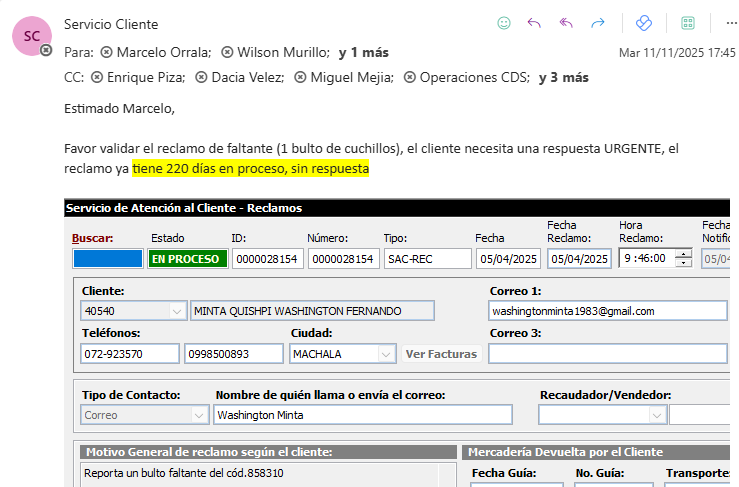Forward this email using the arrow icon
Viewport: 739px width, 487px height.
[x=598, y=22]
